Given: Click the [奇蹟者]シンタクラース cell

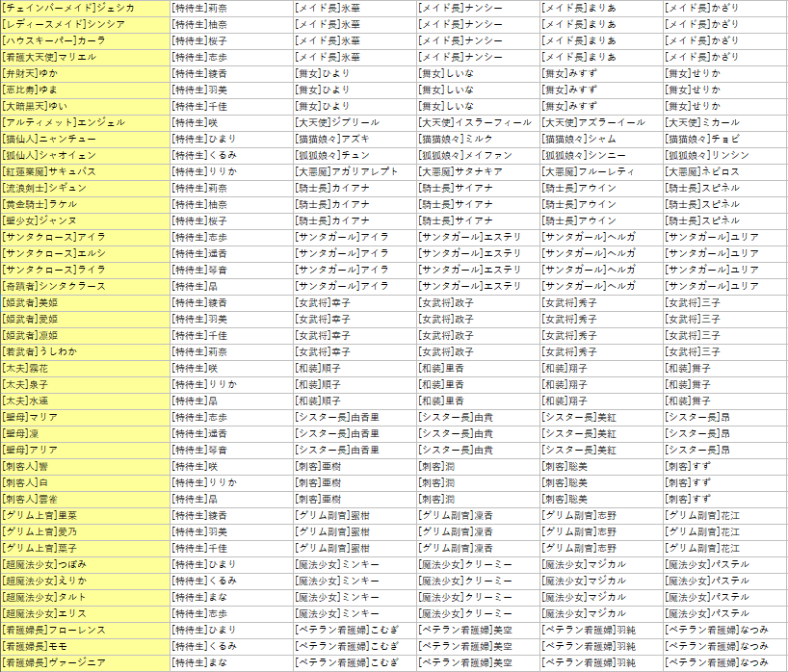Looking at the screenshot, I should click(84, 286).
